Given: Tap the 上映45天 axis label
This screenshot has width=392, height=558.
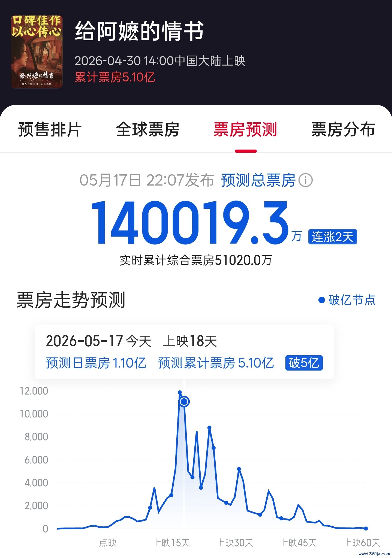Looking at the screenshot, I should [x=298, y=543].
